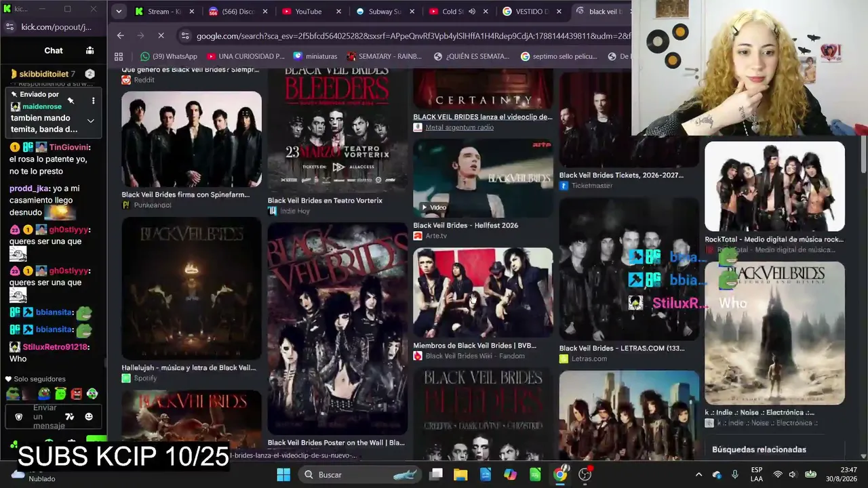This screenshot has height=488, width=868.
Task: Open OBS Studio from the taskbar
Action: [585, 474]
